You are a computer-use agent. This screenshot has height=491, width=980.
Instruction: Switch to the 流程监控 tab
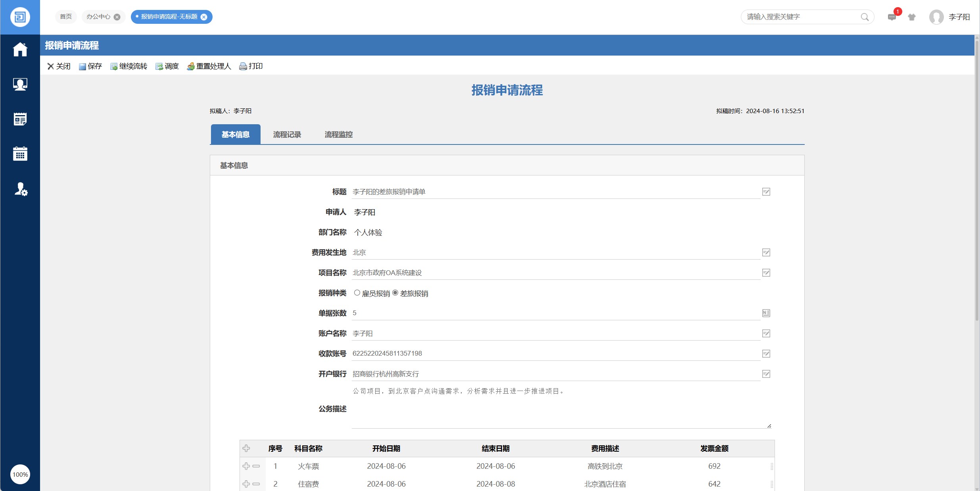click(338, 135)
